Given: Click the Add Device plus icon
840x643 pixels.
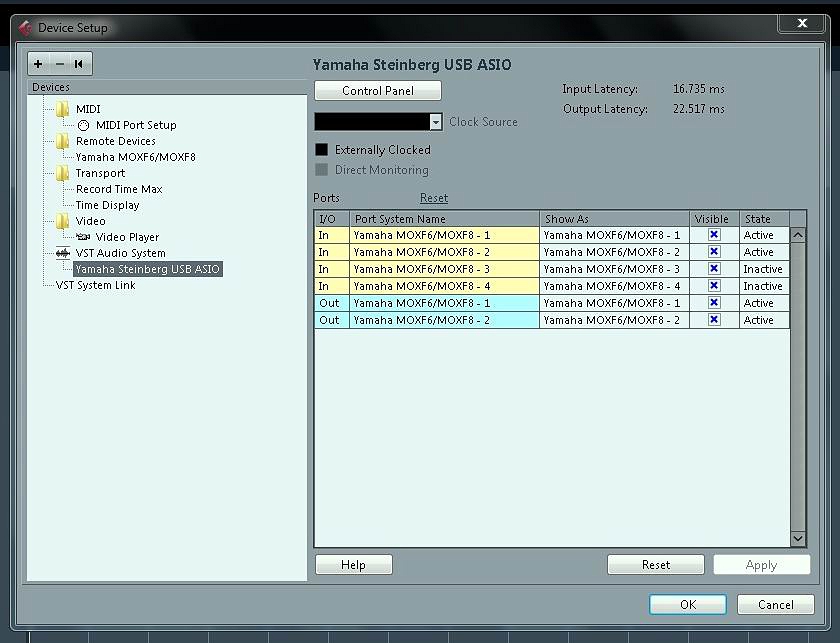Looking at the screenshot, I should coord(38,64).
